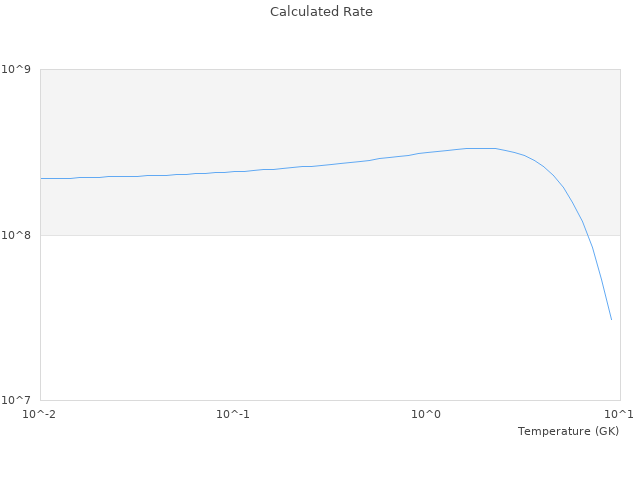
Task: Click the gray shaded band above the curve
Action: click(250, 110)
